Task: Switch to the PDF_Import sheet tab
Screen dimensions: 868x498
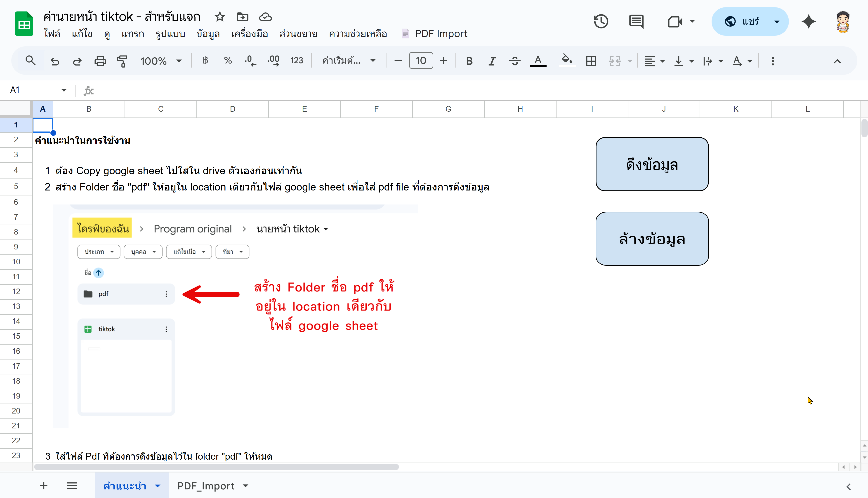Action: coord(206,486)
